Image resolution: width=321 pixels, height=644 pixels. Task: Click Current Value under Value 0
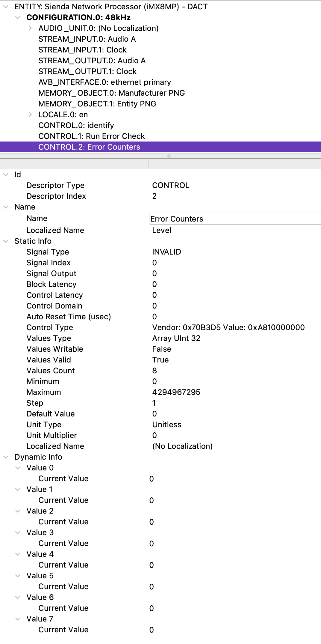(x=63, y=479)
